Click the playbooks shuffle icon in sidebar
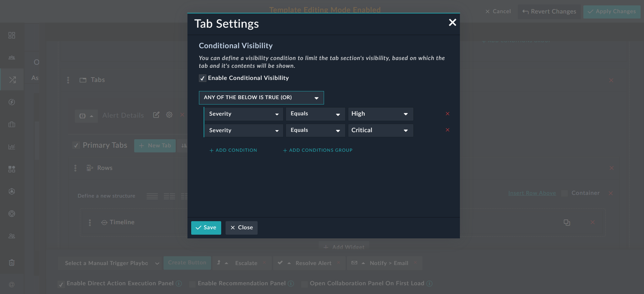This screenshot has height=294, width=644. pyautogui.click(x=12, y=80)
